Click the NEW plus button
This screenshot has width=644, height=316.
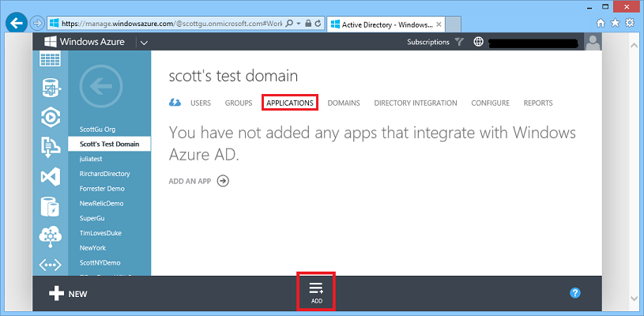coord(68,293)
